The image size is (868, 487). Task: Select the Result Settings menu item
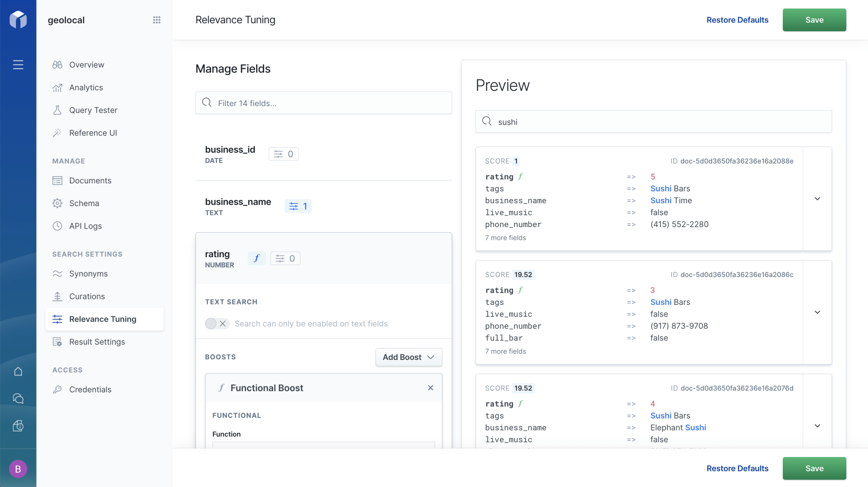pyautogui.click(x=97, y=342)
